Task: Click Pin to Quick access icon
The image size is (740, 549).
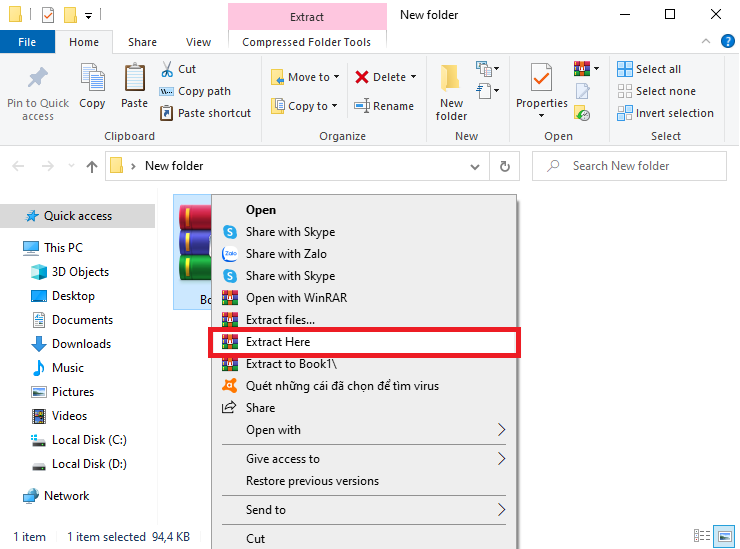Action: [x=38, y=78]
